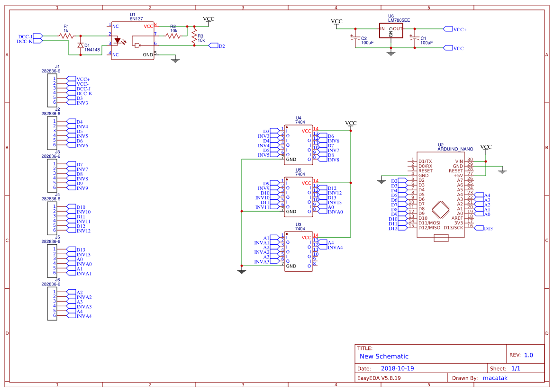Screen dimensions: 554x392
Task: Select the Arduino Nano U2 component
Action: click(x=441, y=194)
